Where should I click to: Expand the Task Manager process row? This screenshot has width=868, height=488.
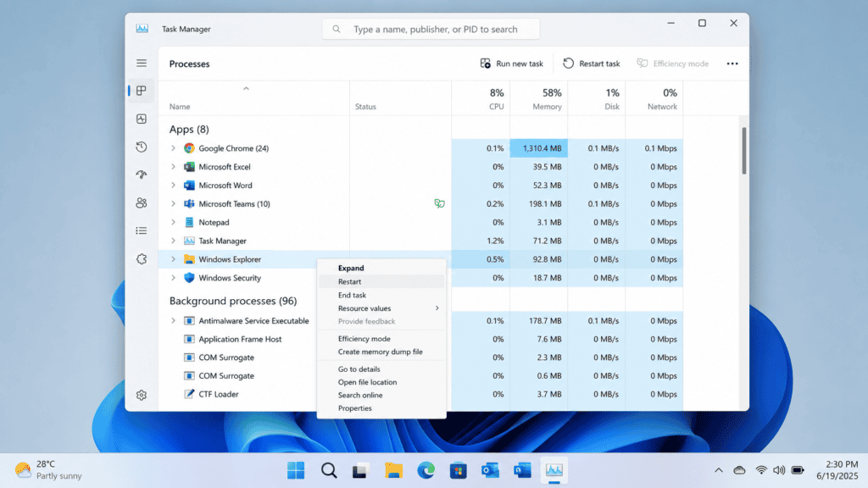[173, 241]
